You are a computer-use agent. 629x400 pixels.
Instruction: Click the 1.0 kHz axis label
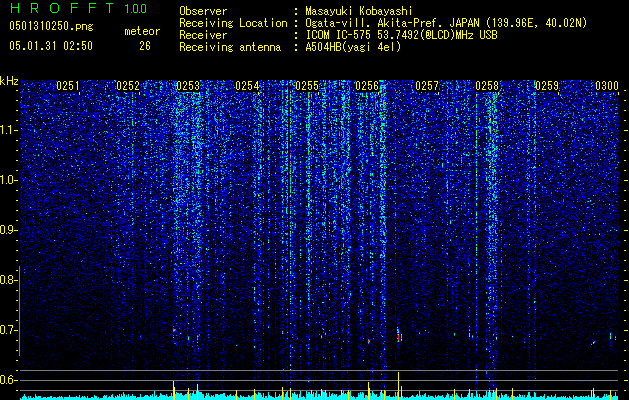pyautogui.click(x=8, y=180)
